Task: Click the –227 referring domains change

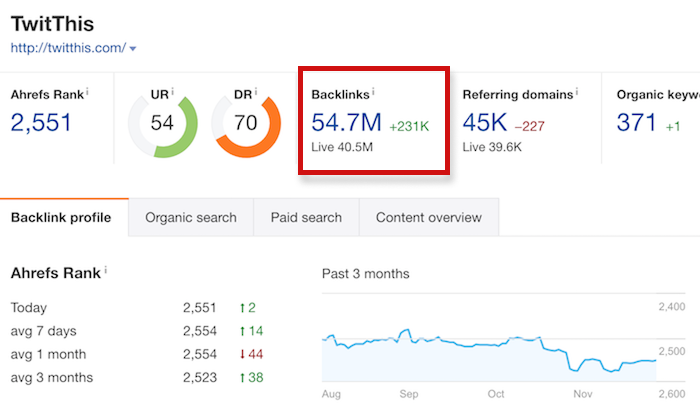Action: 529,126
